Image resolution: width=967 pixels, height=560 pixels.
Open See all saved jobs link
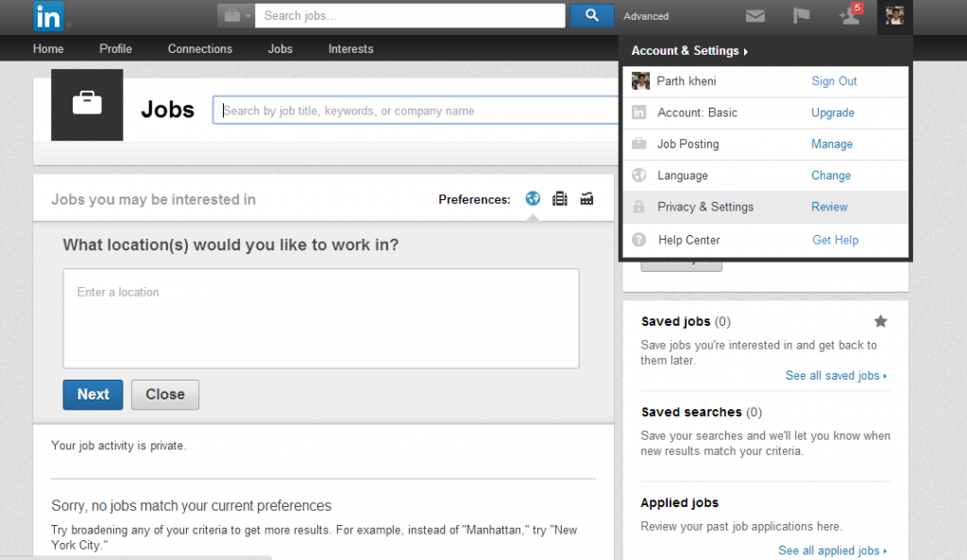pos(836,376)
